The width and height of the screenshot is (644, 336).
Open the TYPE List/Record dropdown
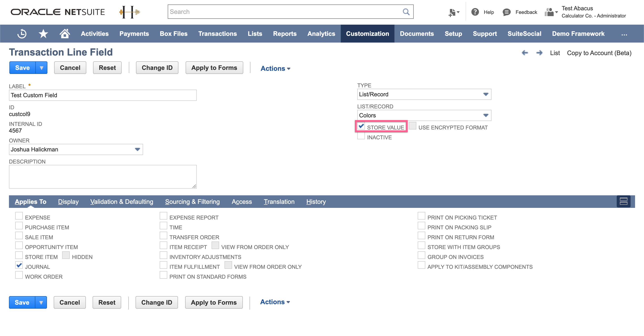click(486, 94)
